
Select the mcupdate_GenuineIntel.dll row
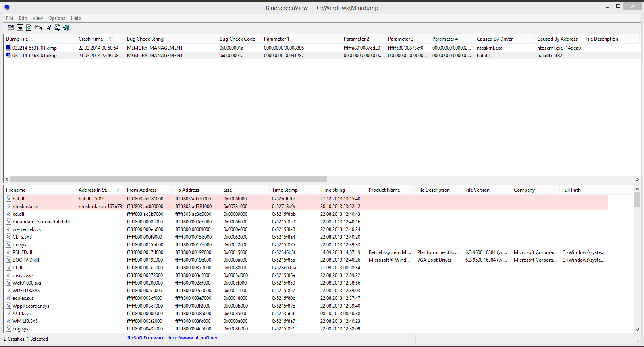[306, 222]
